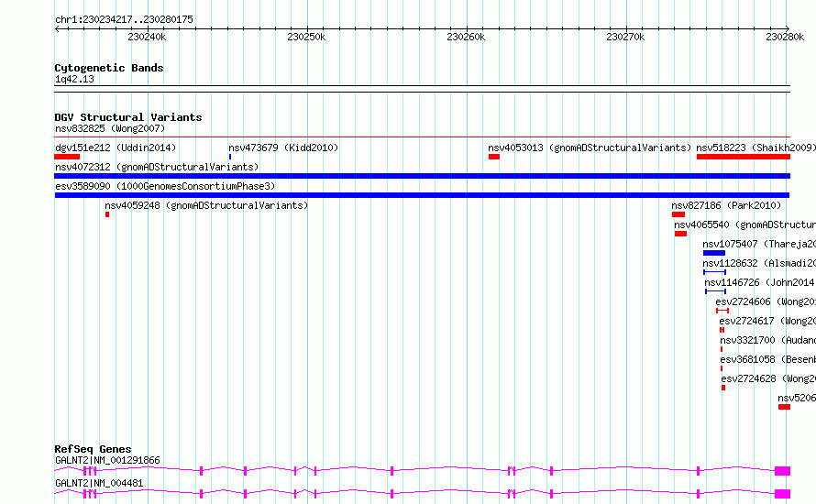Select the red nsv4065540 variant bar
816x504 pixels.
[x=680, y=234]
